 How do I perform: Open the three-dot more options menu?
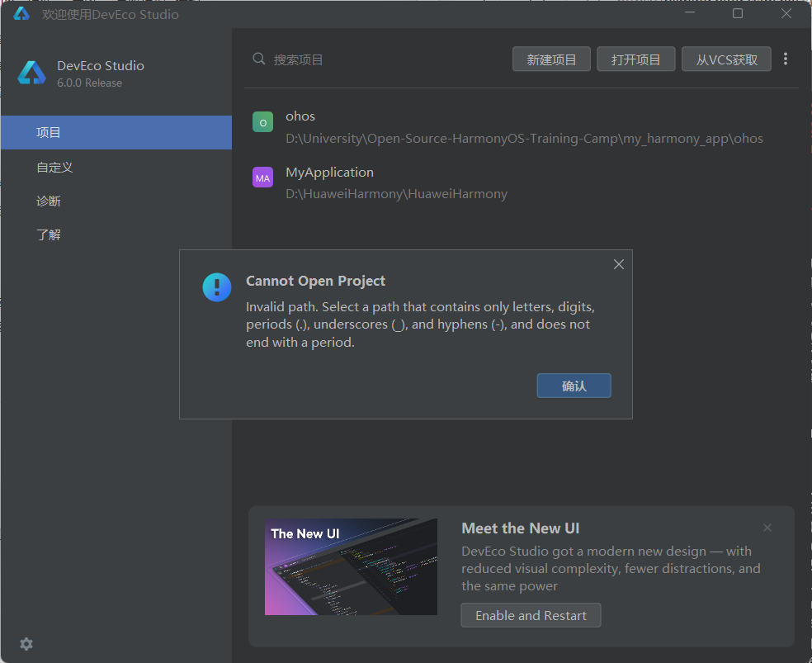(x=786, y=59)
